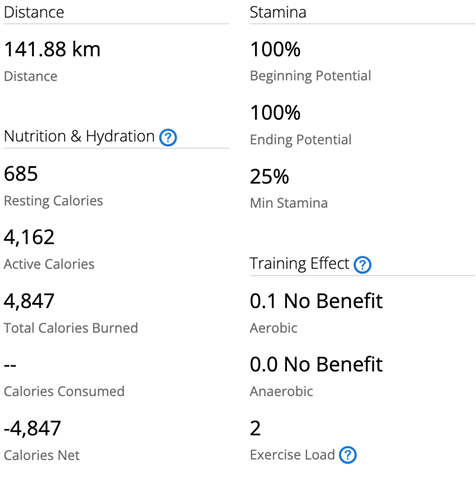Open Nutrition & Hydration help icon
The width and height of the screenshot is (476, 480).
[168, 137]
